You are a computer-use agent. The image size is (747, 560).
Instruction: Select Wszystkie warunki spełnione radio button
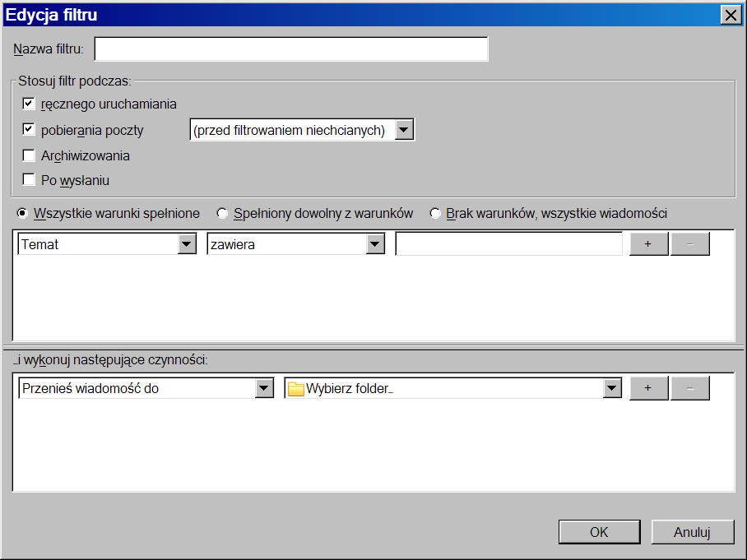tap(23, 213)
